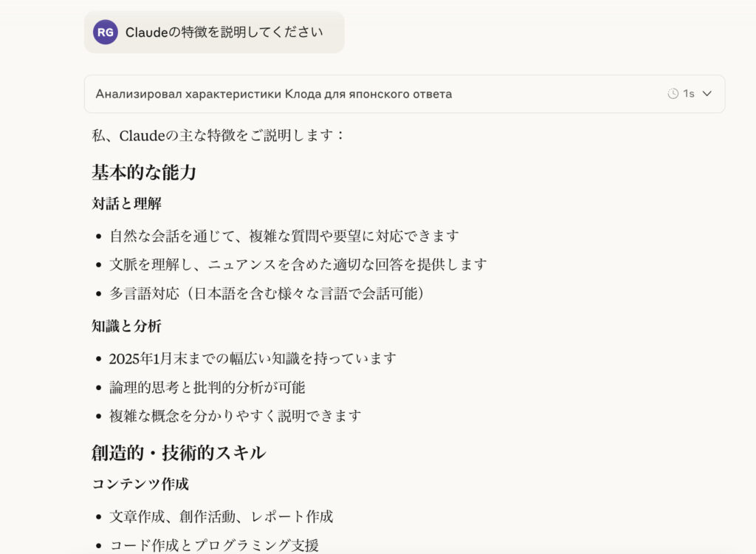Click the heading '創造的・技術的スキル'
This screenshot has height=554, width=756.
179,453
